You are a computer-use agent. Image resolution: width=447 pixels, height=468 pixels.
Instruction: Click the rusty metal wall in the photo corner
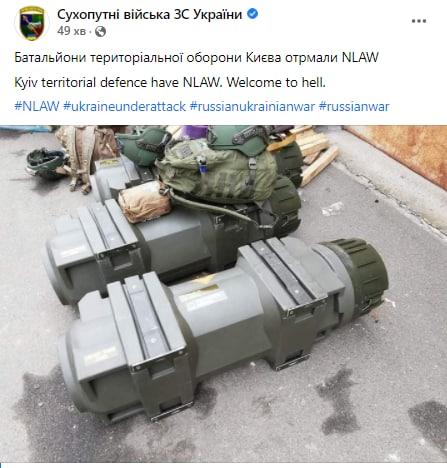pos(400,152)
